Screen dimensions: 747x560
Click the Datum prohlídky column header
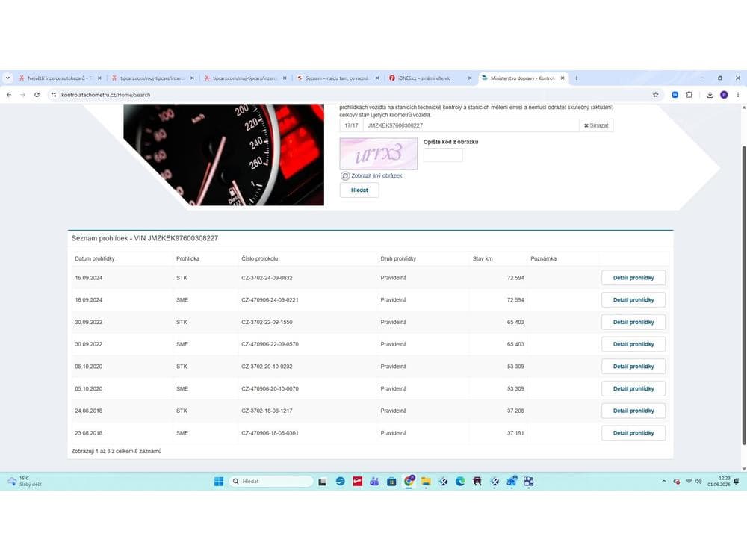[x=94, y=258]
